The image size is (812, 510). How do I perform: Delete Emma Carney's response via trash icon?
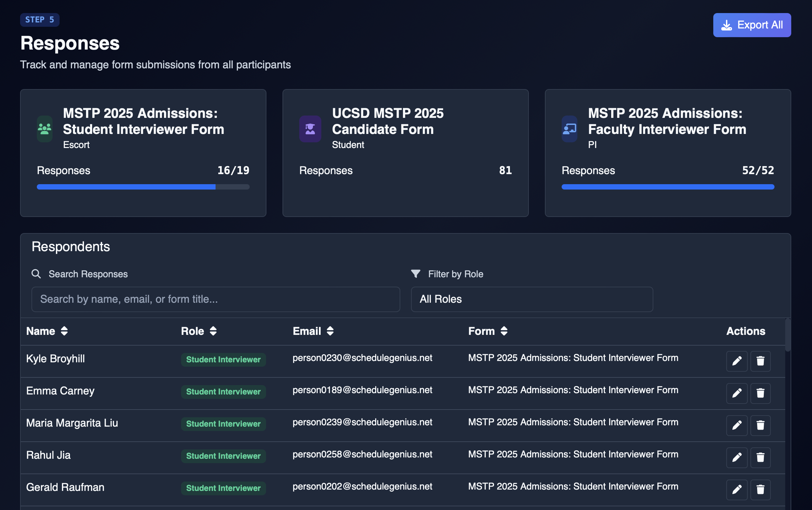point(761,393)
